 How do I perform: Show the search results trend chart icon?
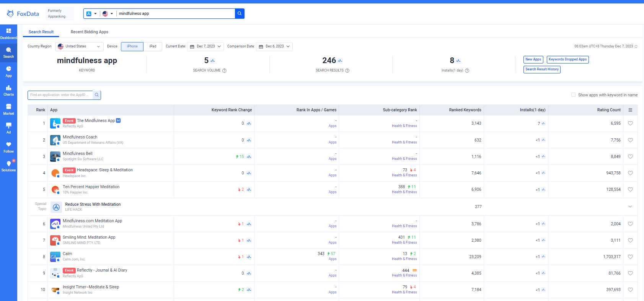coord(340,61)
